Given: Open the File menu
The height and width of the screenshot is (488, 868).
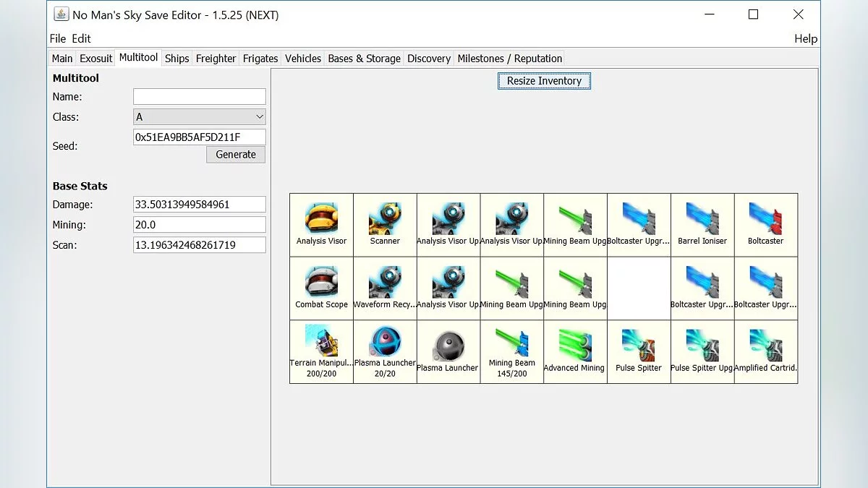Looking at the screenshot, I should [x=57, y=38].
